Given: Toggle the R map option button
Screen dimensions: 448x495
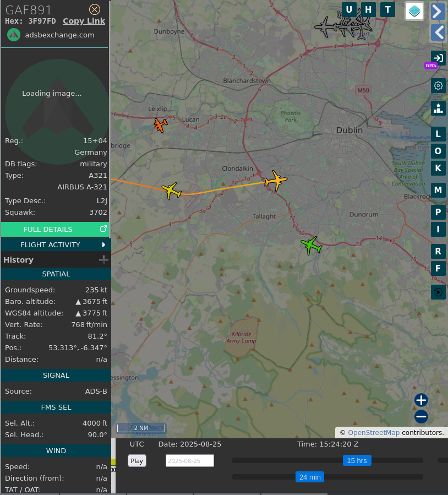Looking at the screenshot, I should (438, 251).
